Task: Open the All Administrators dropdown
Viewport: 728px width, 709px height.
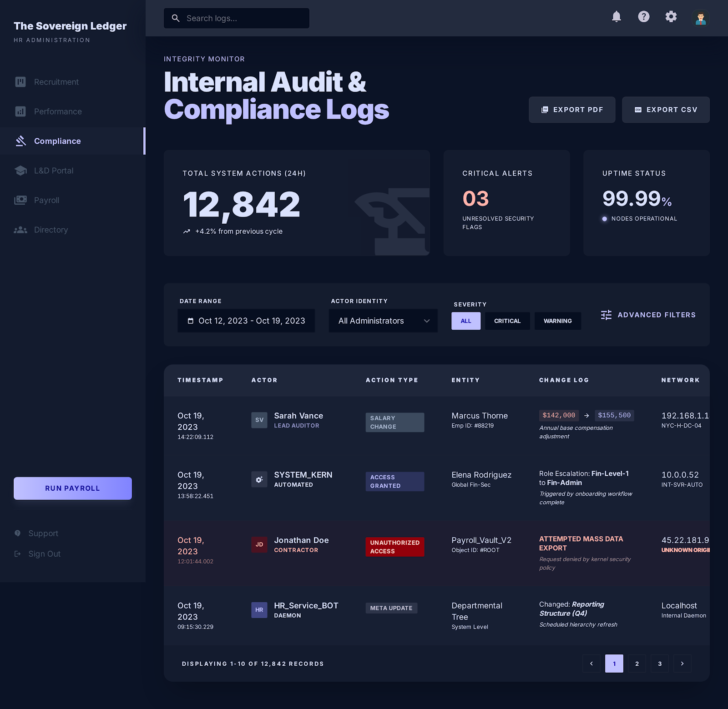Action: click(383, 321)
